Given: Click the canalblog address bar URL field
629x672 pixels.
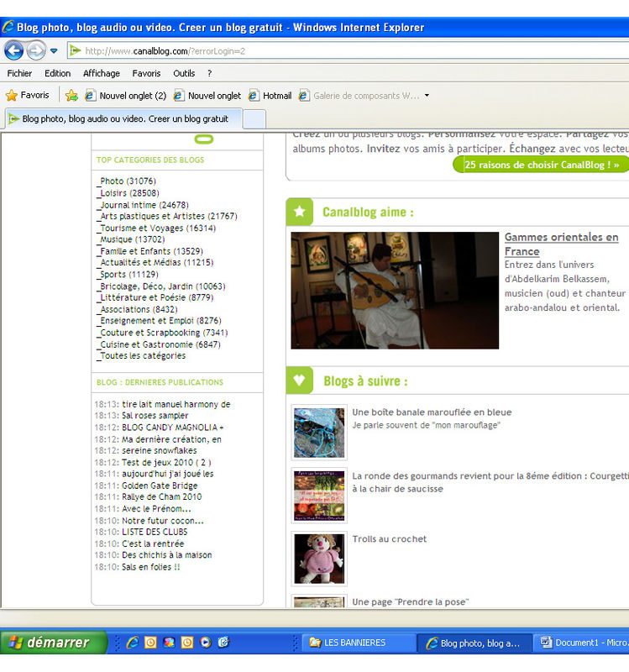Looking at the screenshot, I should point(349,51).
